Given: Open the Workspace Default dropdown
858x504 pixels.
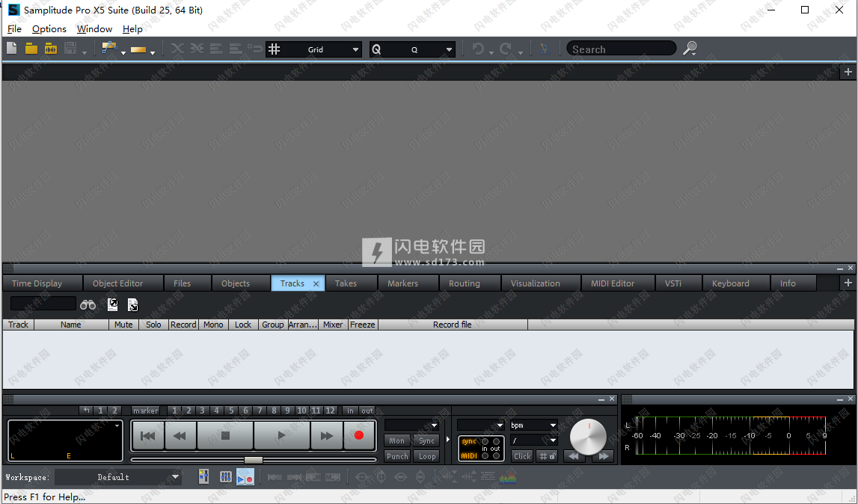Looking at the screenshot, I should 175,476.
